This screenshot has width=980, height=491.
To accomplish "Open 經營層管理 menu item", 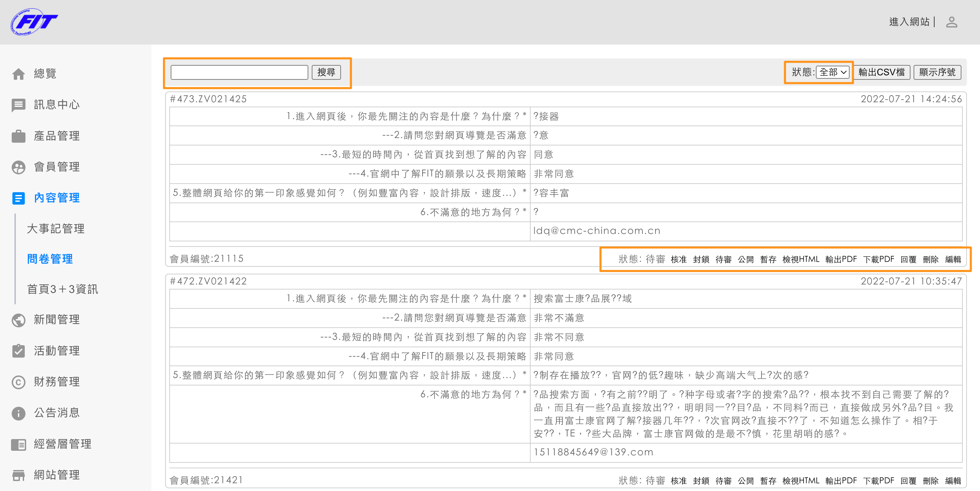I will coord(62,444).
